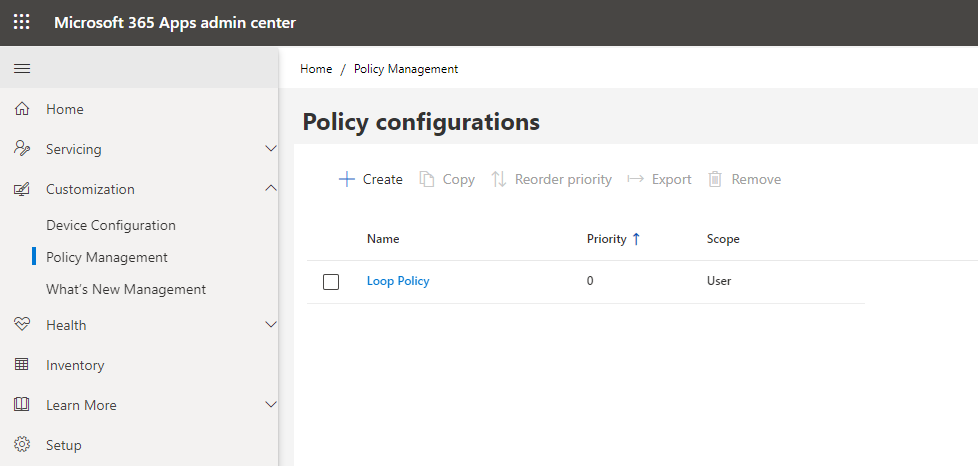Click the Policy configurations heading
Image resolution: width=978 pixels, height=466 pixels.
tap(421, 122)
